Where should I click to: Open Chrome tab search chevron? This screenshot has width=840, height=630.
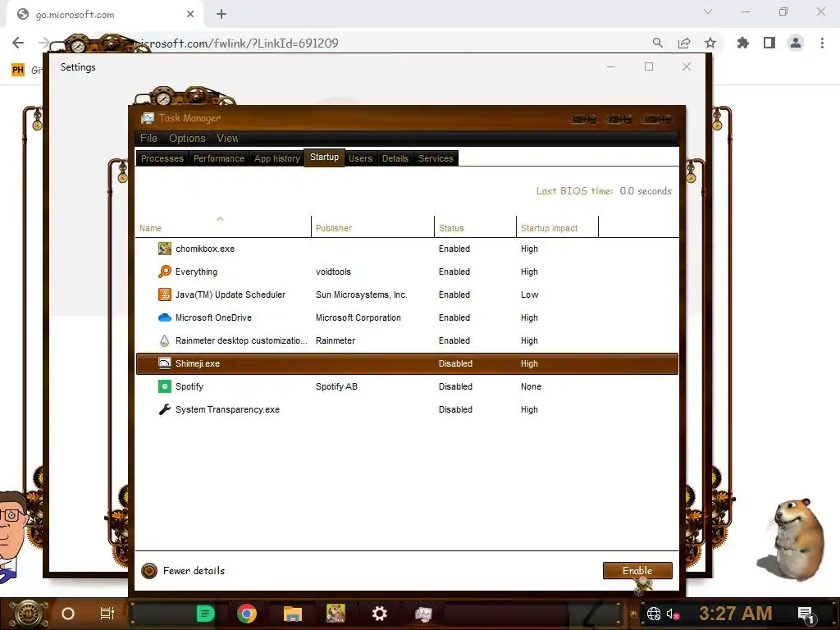[708, 11]
